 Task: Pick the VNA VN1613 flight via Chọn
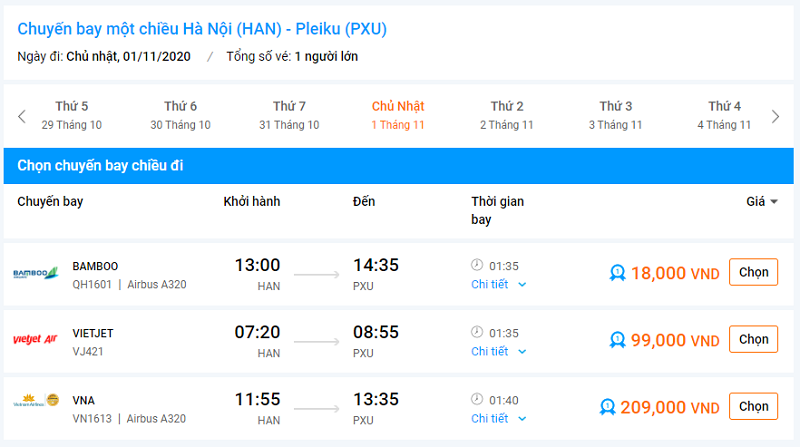pyautogui.click(x=753, y=406)
